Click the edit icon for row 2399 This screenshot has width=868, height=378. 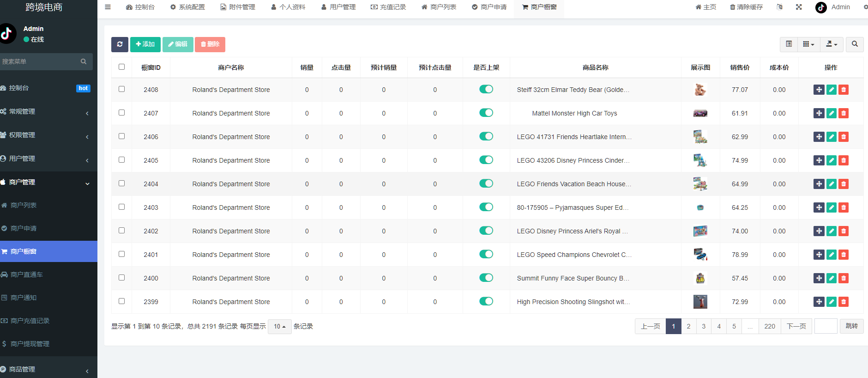coord(832,302)
